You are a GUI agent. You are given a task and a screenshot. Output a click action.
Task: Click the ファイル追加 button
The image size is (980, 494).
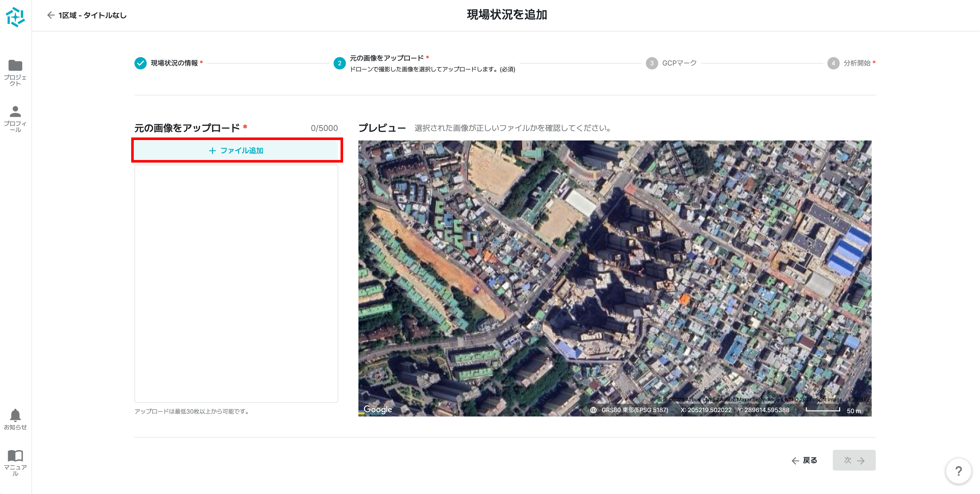[236, 151]
